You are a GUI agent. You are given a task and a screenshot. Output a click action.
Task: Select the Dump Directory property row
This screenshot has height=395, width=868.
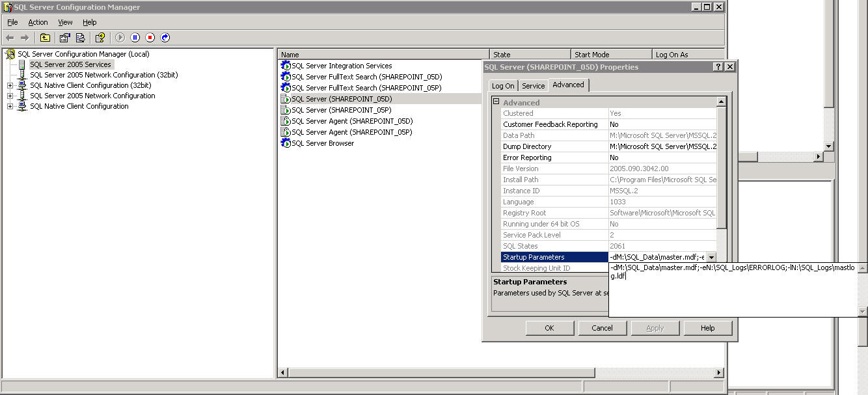(609, 146)
